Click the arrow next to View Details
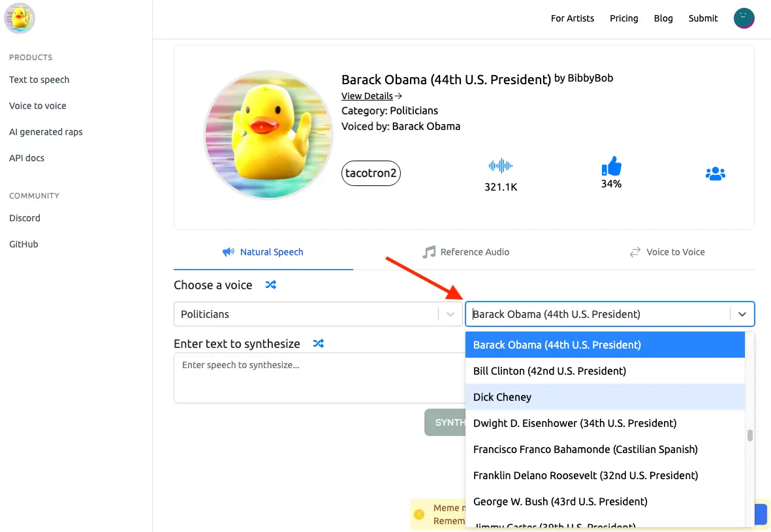This screenshot has width=771, height=532. [398, 96]
